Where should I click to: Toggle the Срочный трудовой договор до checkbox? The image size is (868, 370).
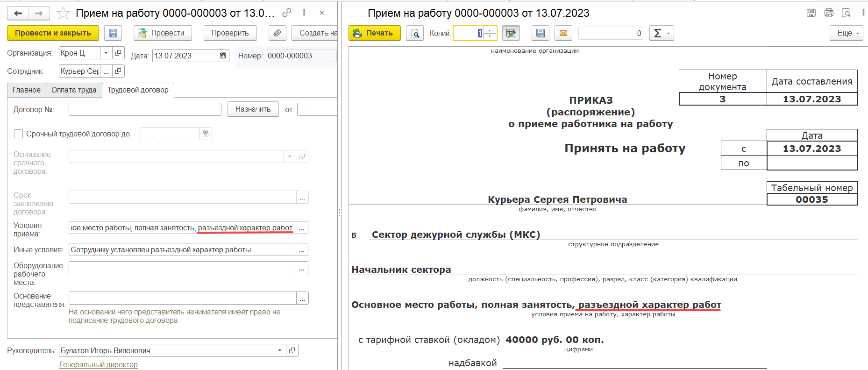[19, 134]
